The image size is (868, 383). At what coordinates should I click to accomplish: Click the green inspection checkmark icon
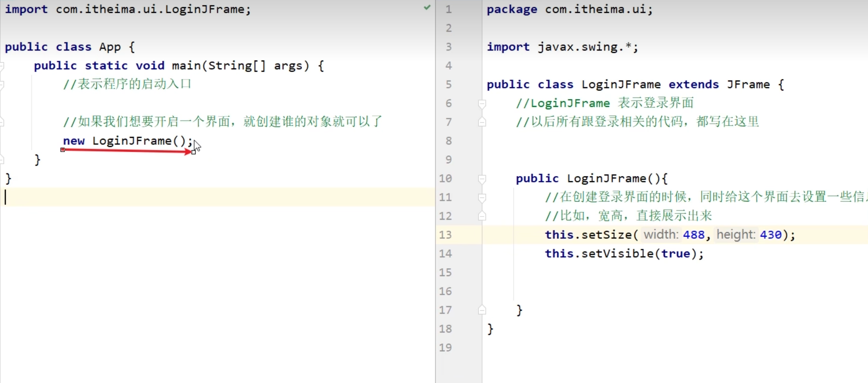[x=427, y=7]
